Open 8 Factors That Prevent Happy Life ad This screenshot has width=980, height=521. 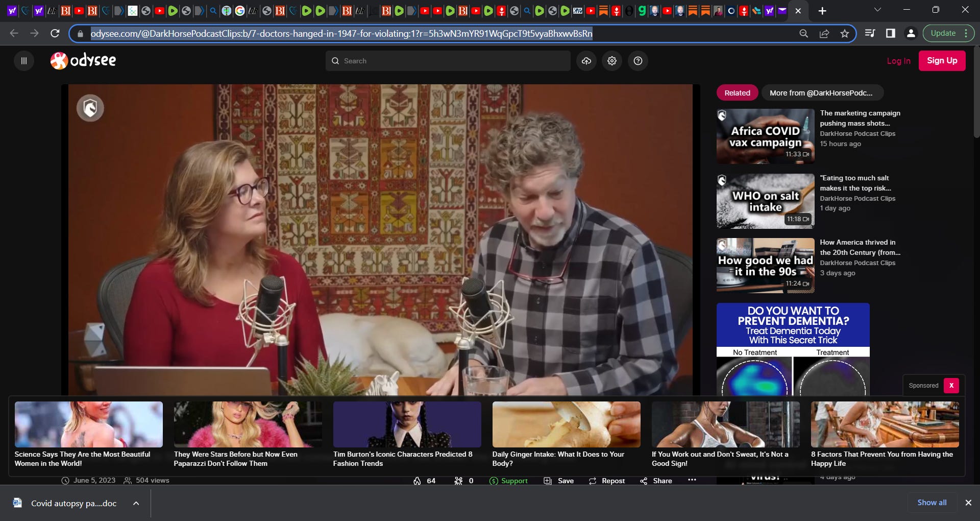[x=885, y=435]
